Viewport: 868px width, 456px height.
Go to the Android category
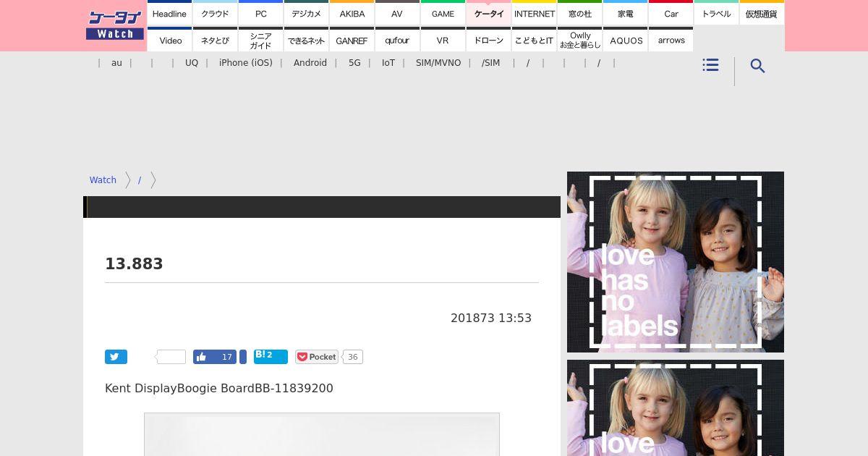click(310, 63)
